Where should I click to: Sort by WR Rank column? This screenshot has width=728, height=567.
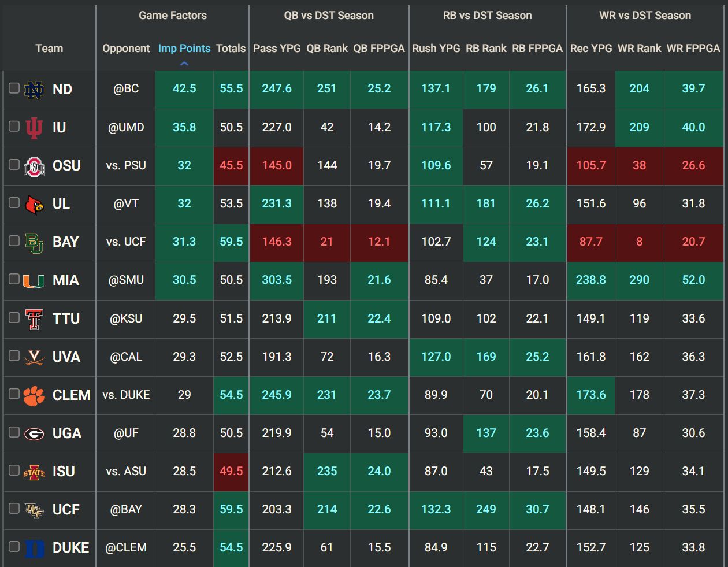(639, 49)
